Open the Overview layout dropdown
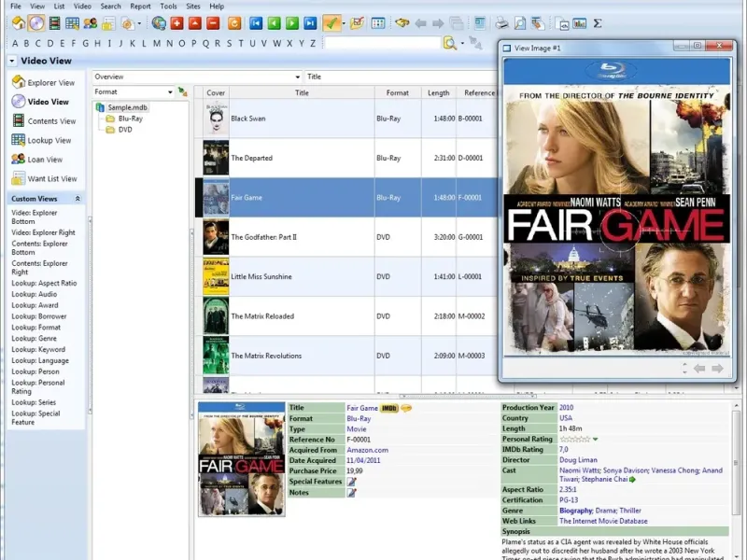 pyautogui.click(x=297, y=77)
